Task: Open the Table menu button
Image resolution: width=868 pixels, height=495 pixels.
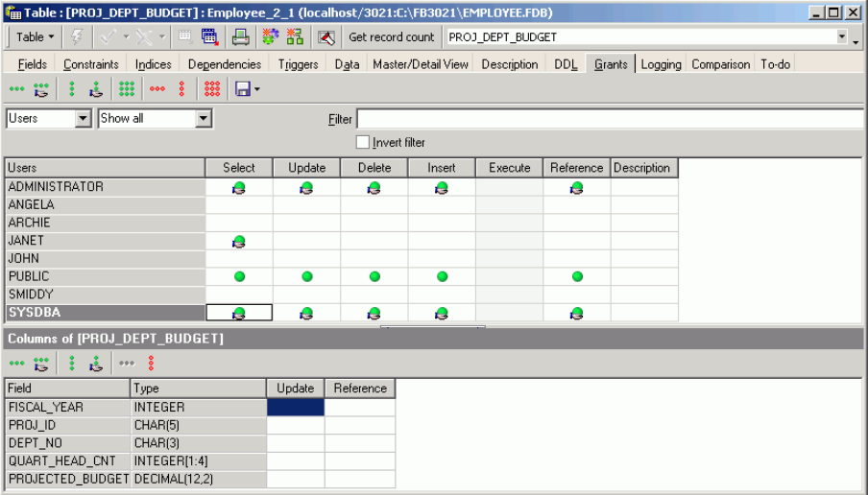Action: coord(35,37)
